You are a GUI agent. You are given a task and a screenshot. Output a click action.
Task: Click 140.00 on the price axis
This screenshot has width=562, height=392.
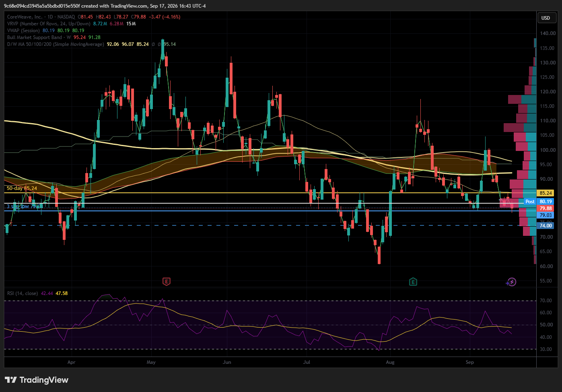click(x=548, y=34)
